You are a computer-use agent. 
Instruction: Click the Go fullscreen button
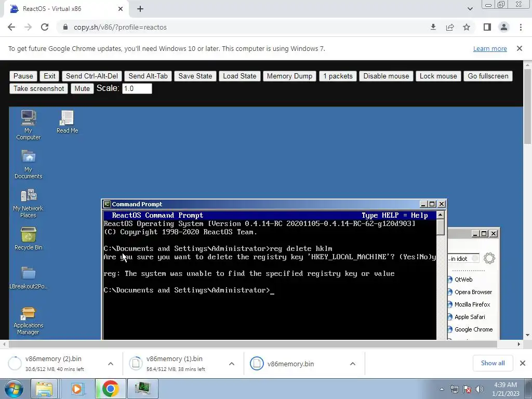point(488,76)
